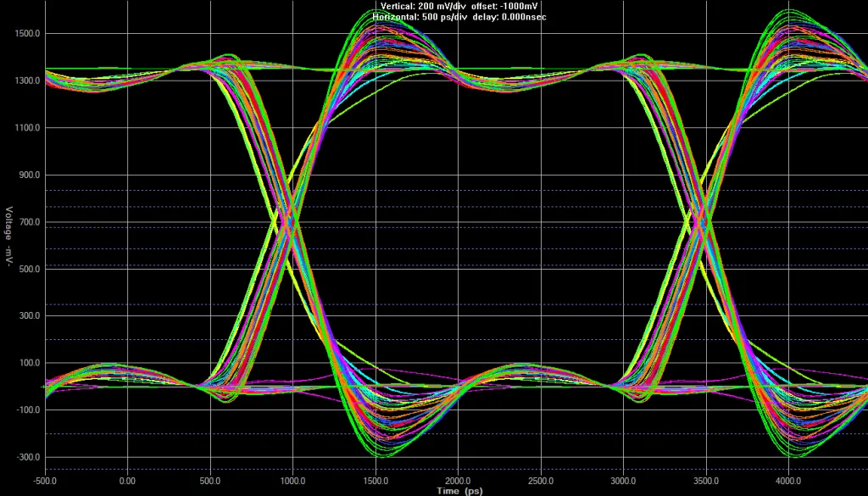
Task: Click the -300.0 voltage axis label
Action: (28, 457)
